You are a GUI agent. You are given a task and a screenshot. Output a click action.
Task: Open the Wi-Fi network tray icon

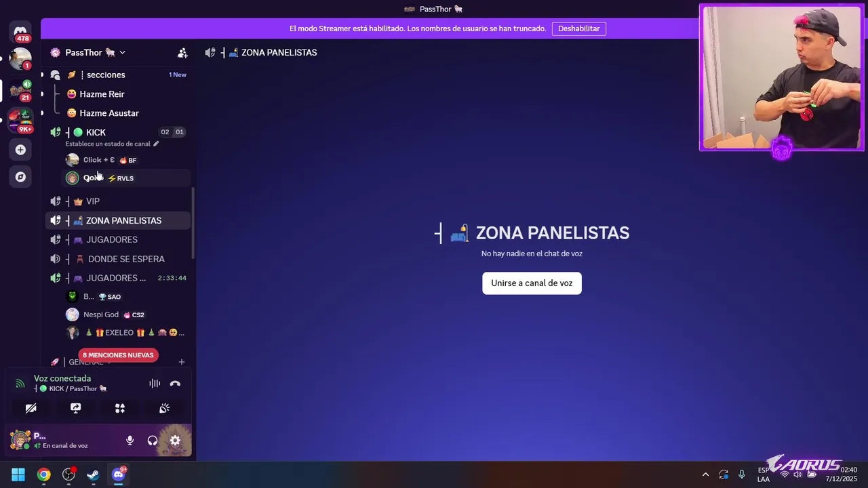pos(785,474)
